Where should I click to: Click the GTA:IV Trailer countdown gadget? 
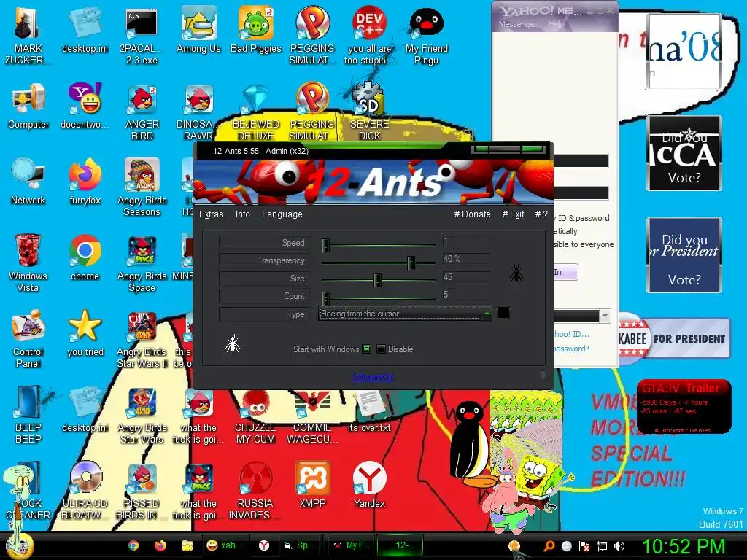[684, 407]
